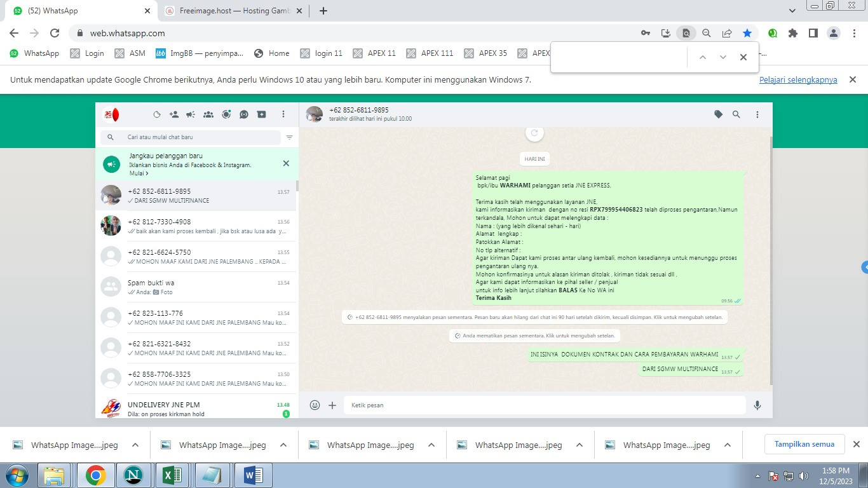The width and height of the screenshot is (868, 488).
Task: Toggle the browser side panel icon
Action: (x=813, y=33)
